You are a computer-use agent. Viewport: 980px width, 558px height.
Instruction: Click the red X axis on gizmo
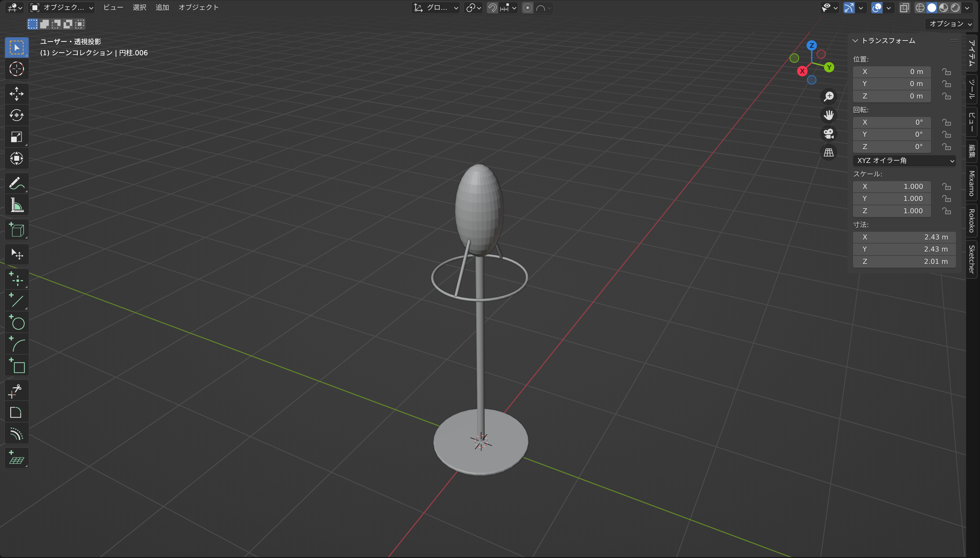802,71
